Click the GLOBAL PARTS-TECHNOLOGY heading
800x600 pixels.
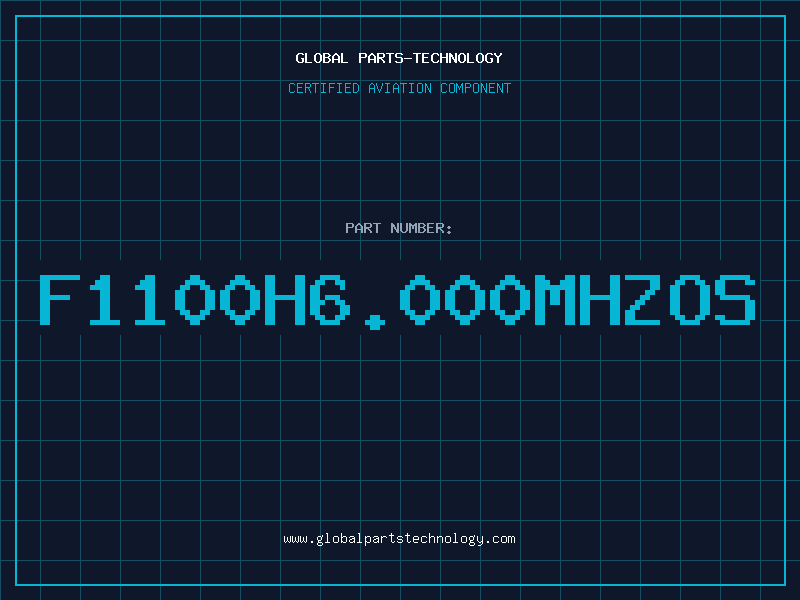click(399, 58)
